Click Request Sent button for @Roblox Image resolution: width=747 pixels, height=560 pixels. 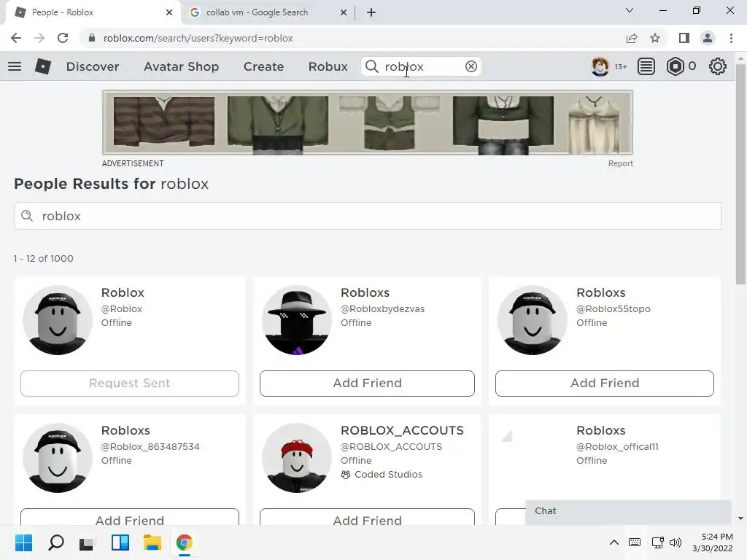[130, 384]
